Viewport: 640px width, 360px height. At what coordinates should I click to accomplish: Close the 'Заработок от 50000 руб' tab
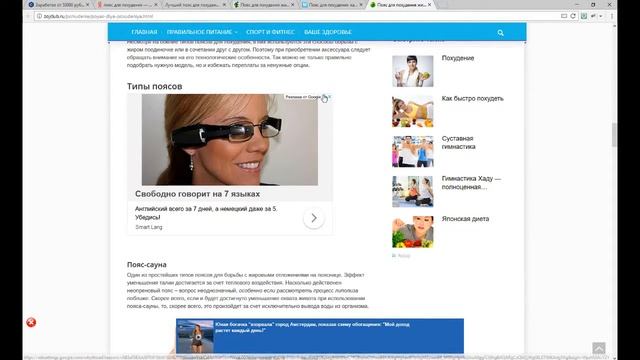[x=87, y=5]
